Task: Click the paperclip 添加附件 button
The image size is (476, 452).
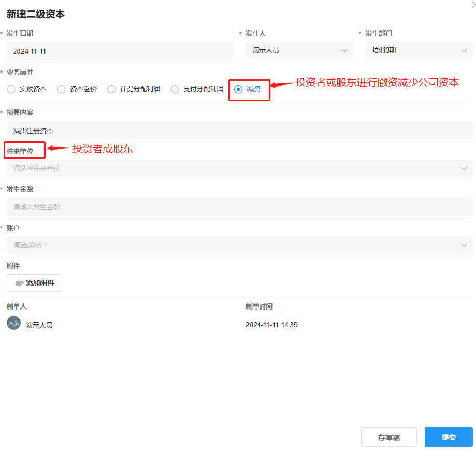Action: pyautogui.click(x=34, y=283)
